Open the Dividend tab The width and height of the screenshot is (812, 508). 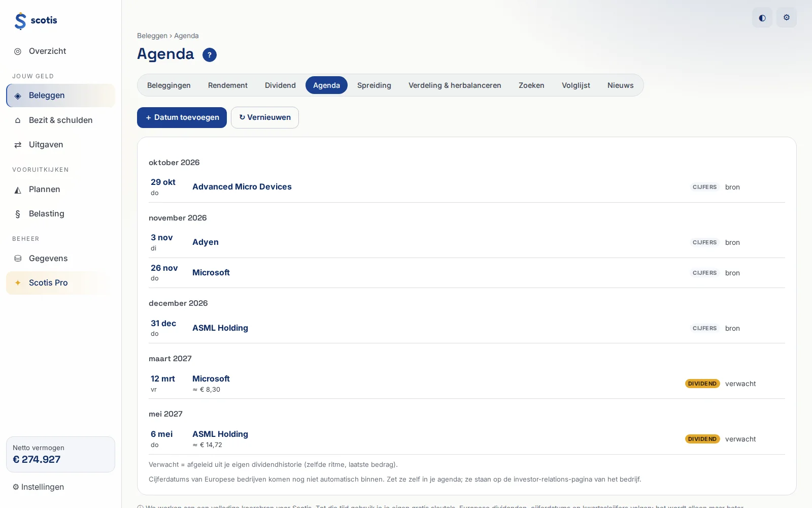(x=280, y=85)
